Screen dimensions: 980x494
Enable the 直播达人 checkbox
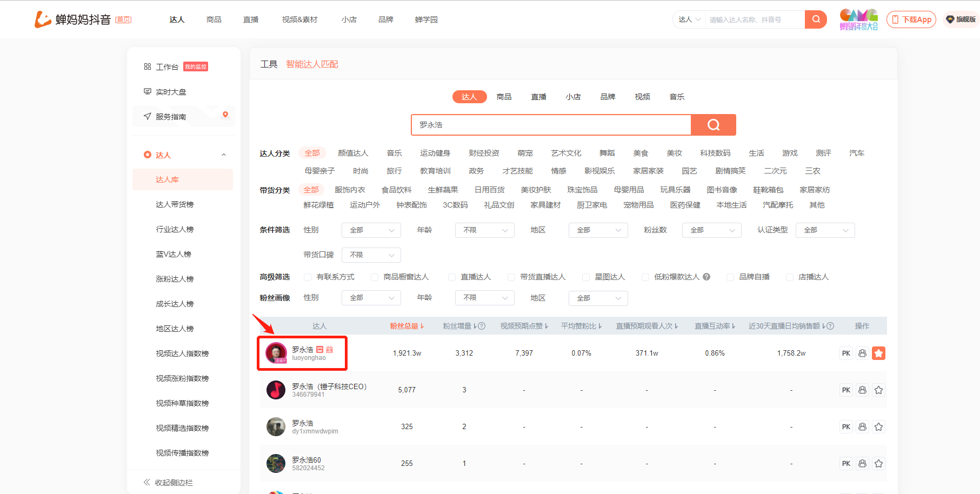[x=451, y=277]
